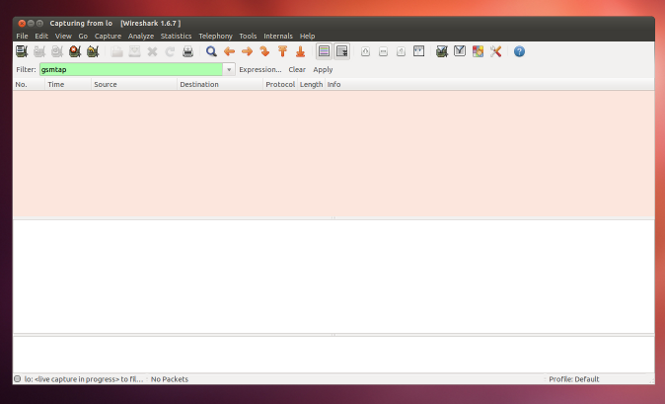Open the Telephony menu
This screenshot has height=404, width=665.
tap(215, 36)
